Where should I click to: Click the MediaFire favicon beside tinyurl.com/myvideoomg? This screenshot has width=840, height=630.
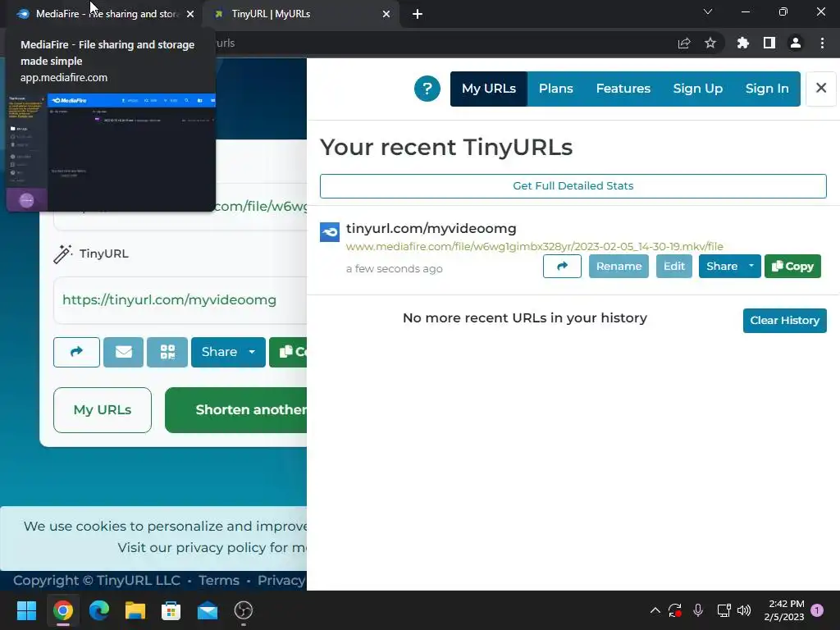pos(330,232)
